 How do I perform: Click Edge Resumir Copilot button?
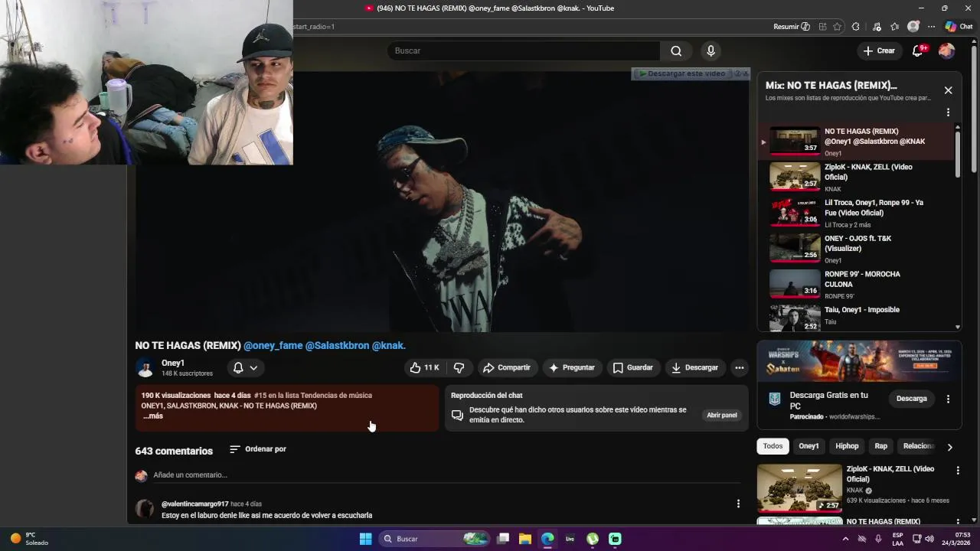click(x=792, y=27)
